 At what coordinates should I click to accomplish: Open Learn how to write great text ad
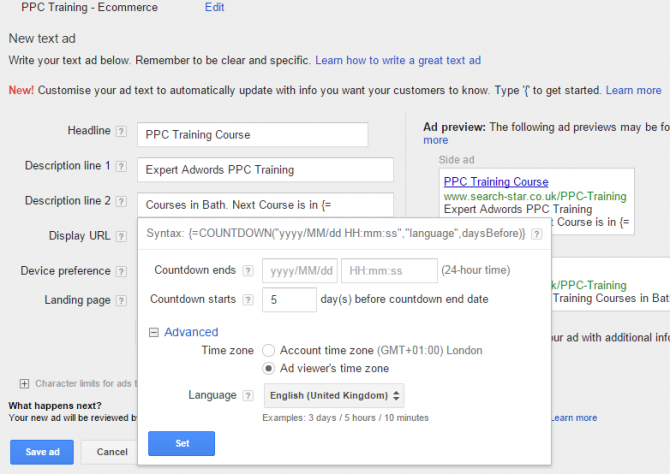tap(398, 60)
